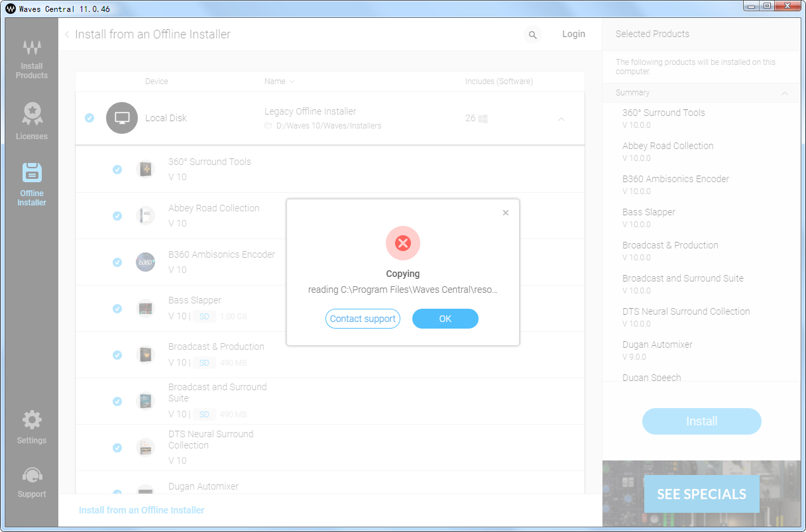Select Legacy Offline Installer name text
Viewport: 806px width, 532px height.
[x=310, y=111]
